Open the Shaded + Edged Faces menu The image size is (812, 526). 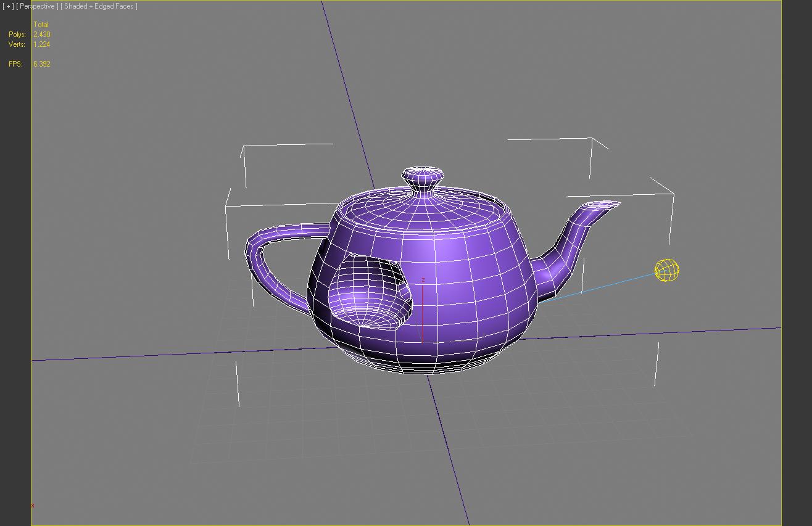(99, 6)
